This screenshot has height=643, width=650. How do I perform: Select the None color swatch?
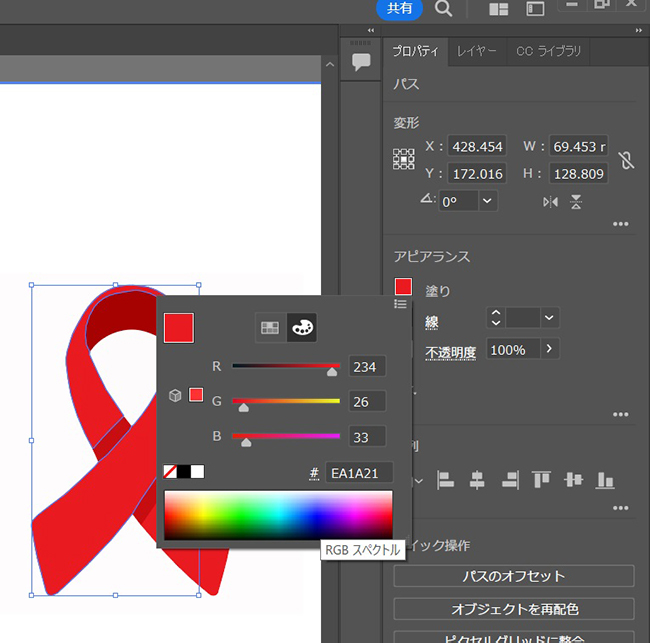[170, 471]
